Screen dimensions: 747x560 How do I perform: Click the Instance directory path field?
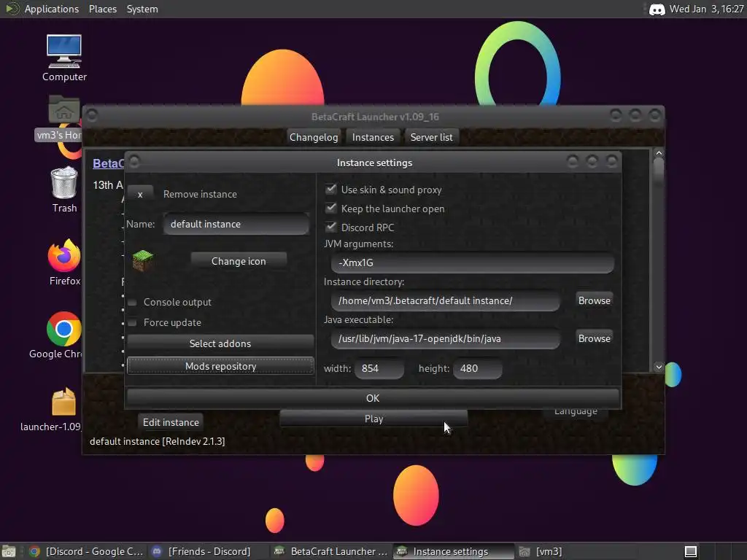(446, 300)
